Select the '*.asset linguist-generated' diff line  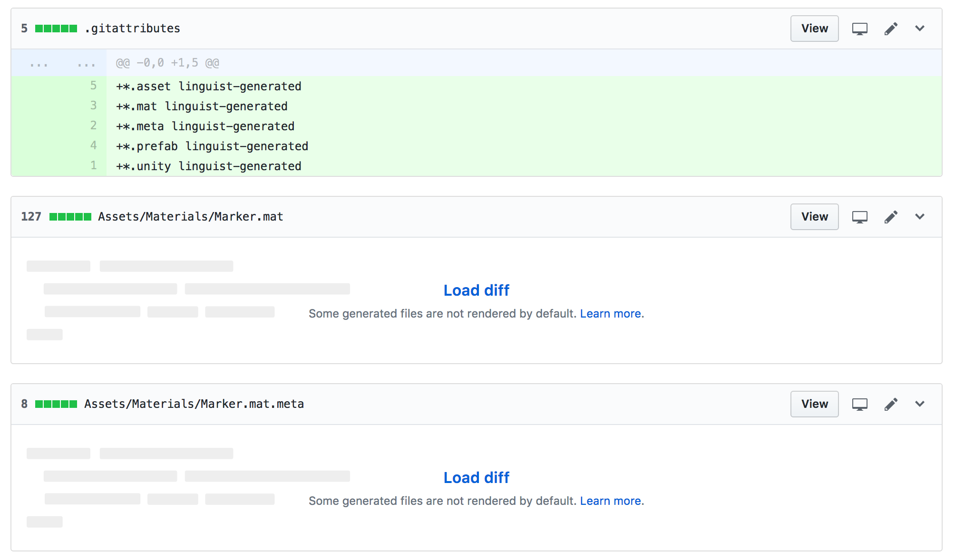pos(476,86)
